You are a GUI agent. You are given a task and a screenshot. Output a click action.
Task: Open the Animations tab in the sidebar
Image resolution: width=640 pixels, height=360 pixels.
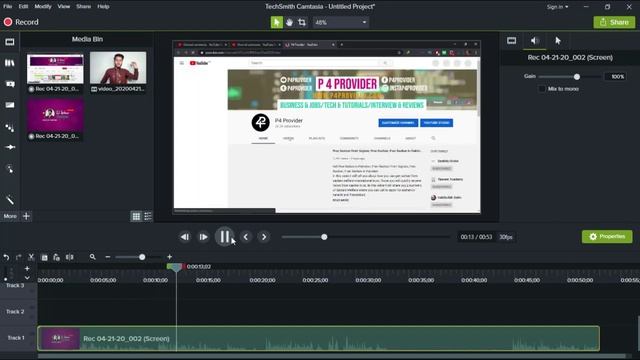tap(9, 147)
